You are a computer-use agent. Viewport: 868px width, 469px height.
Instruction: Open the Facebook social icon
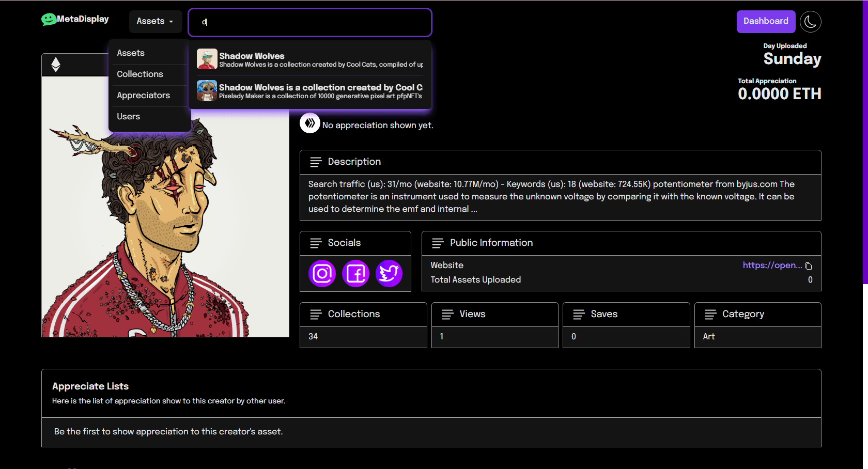(355, 273)
